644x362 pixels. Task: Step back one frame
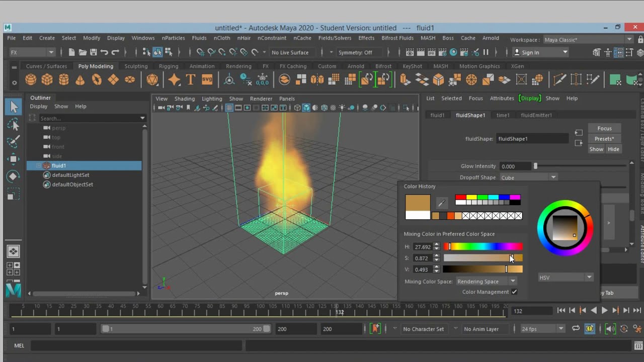[x=572, y=311]
